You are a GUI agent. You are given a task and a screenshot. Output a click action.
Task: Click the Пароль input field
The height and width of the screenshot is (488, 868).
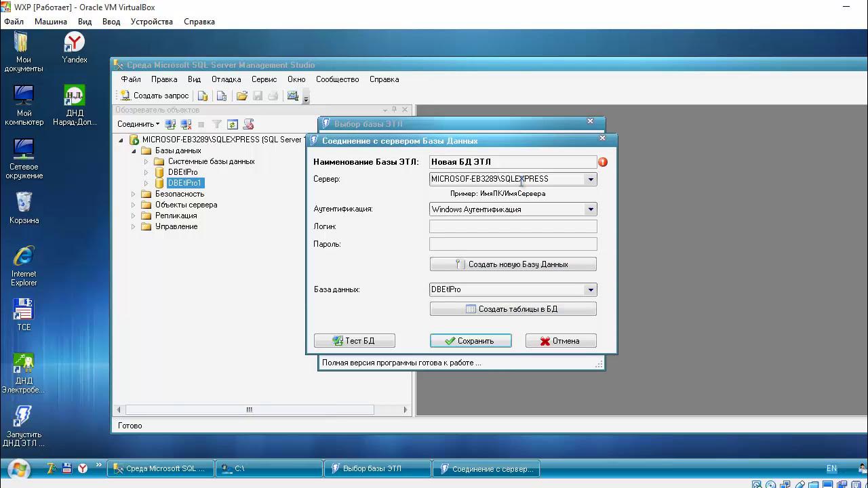tap(513, 244)
